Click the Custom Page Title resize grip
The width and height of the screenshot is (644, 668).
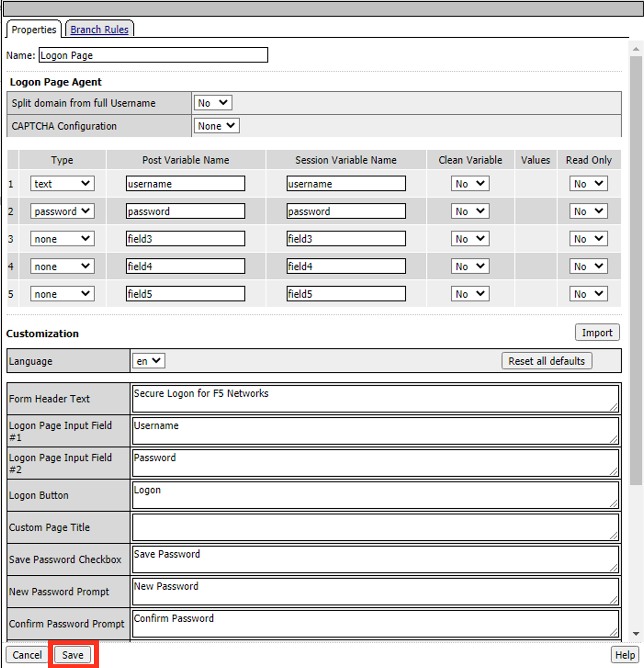click(x=614, y=536)
